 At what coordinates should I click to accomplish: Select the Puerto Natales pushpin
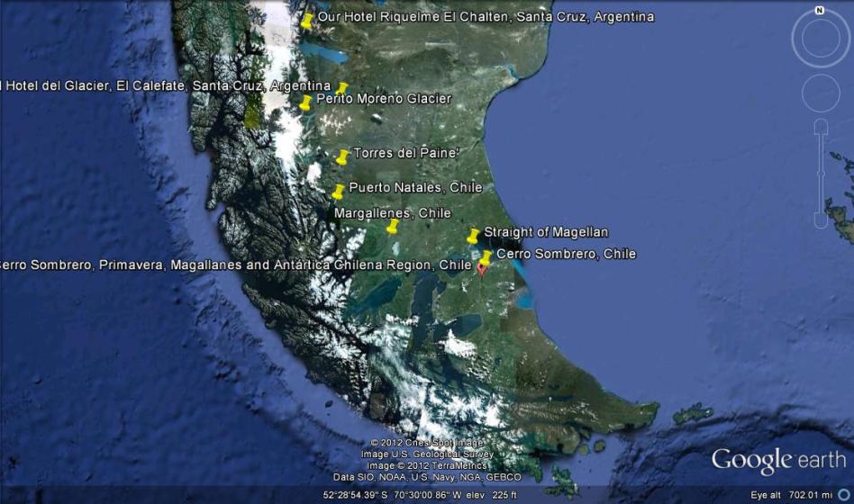(338, 192)
